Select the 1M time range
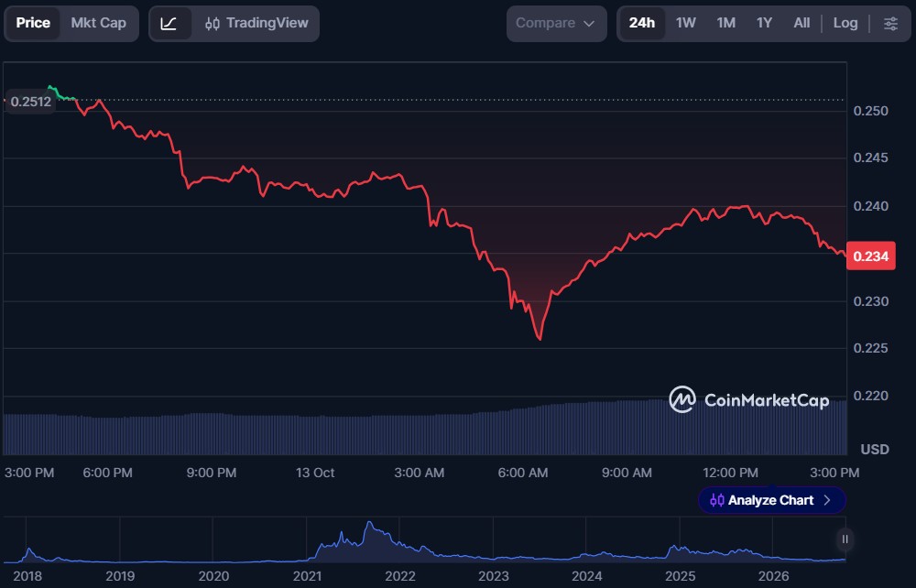916x588 pixels. 725,24
